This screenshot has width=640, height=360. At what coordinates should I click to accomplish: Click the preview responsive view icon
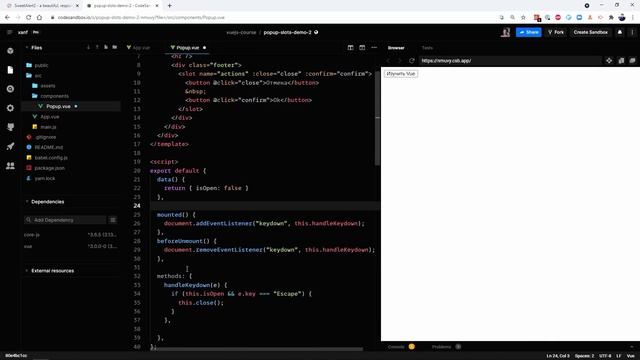point(621,60)
